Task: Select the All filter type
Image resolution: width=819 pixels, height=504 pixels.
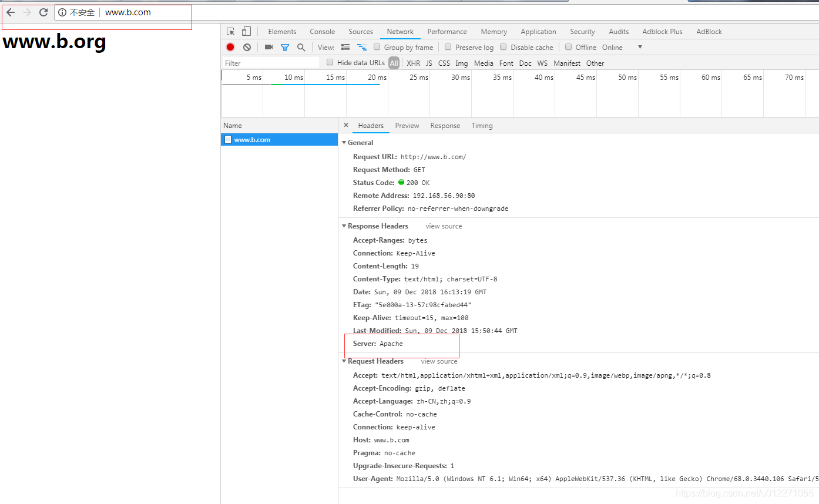Action: pos(394,63)
